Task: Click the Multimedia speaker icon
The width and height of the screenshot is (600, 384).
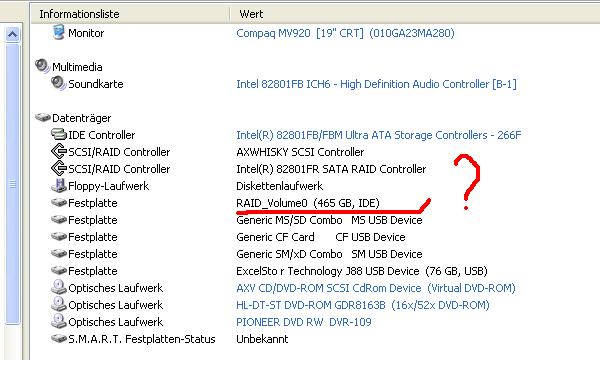Action: pyautogui.click(x=42, y=66)
